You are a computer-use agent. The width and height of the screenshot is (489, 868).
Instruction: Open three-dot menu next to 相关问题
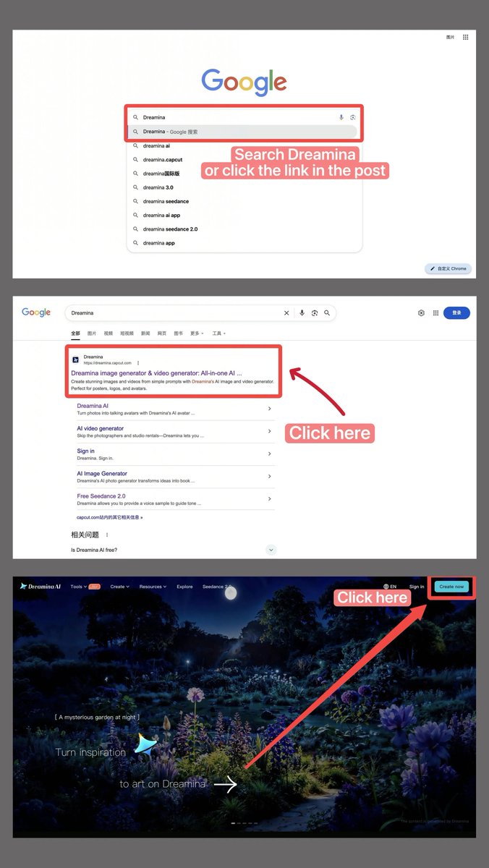pyautogui.click(x=107, y=535)
